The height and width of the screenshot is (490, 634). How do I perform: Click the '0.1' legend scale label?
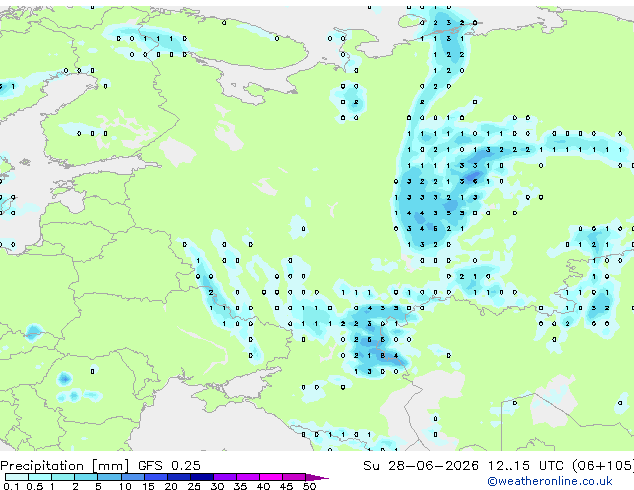pos(11,486)
